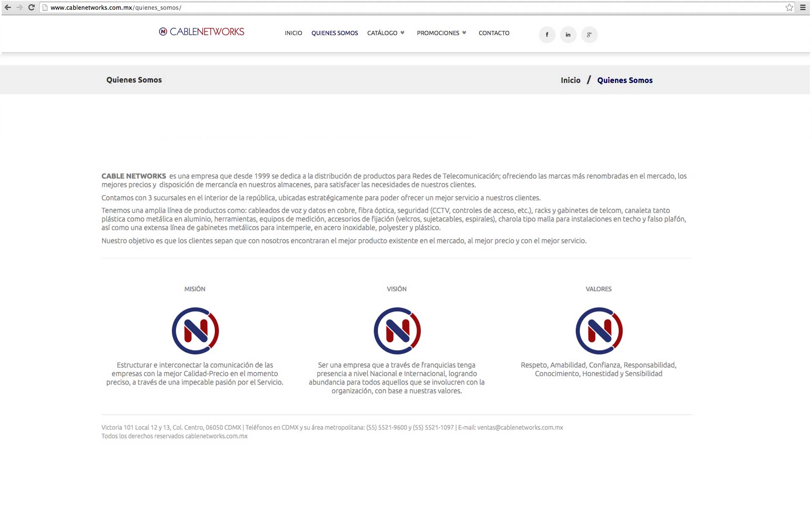
Task: Go back using the browser back arrow
Action: coord(8,8)
